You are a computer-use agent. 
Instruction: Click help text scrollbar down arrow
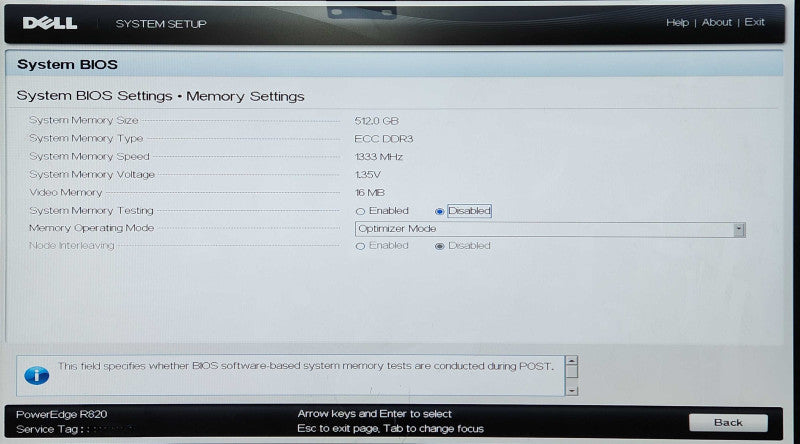point(571,390)
